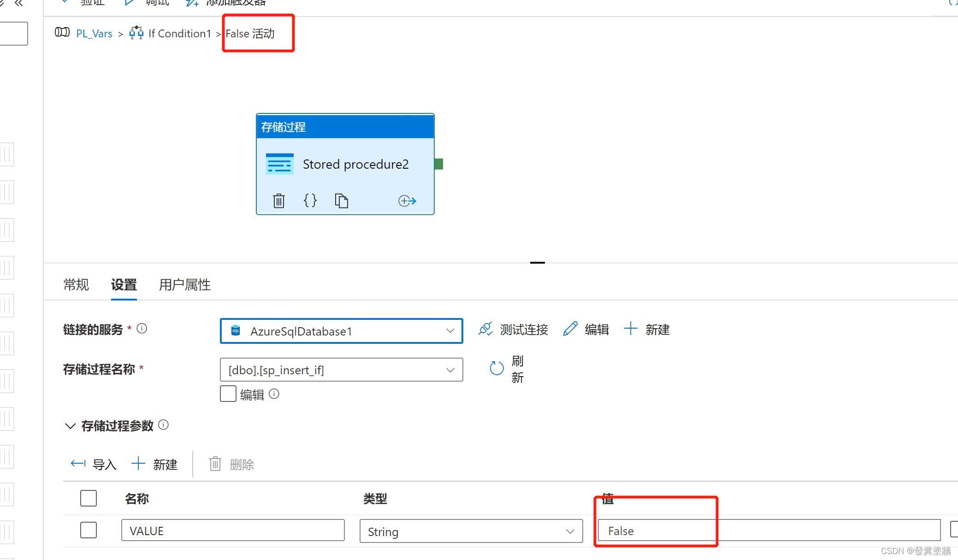The width and height of the screenshot is (958, 560).
Task: Click the 类型 column header
Action: pos(375,498)
